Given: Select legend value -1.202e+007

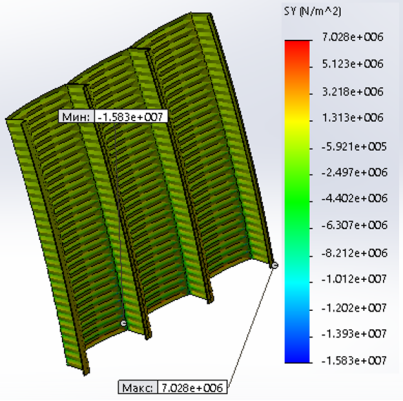Looking at the screenshot, I should pos(354,308).
